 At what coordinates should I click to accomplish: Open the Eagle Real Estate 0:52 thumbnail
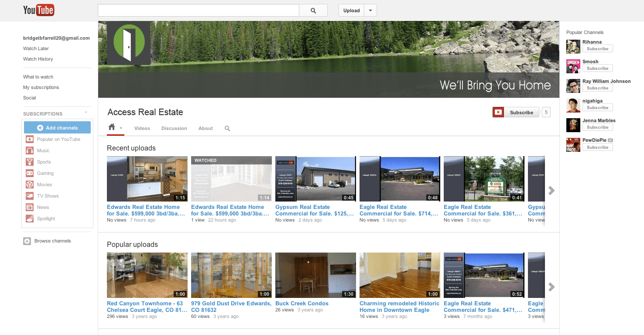point(484,275)
